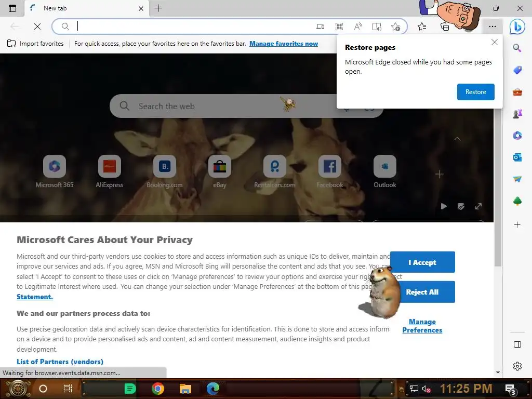Image resolution: width=532 pixels, height=399 pixels.
Task: Edit the background image icon
Action: (x=461, y=206)
